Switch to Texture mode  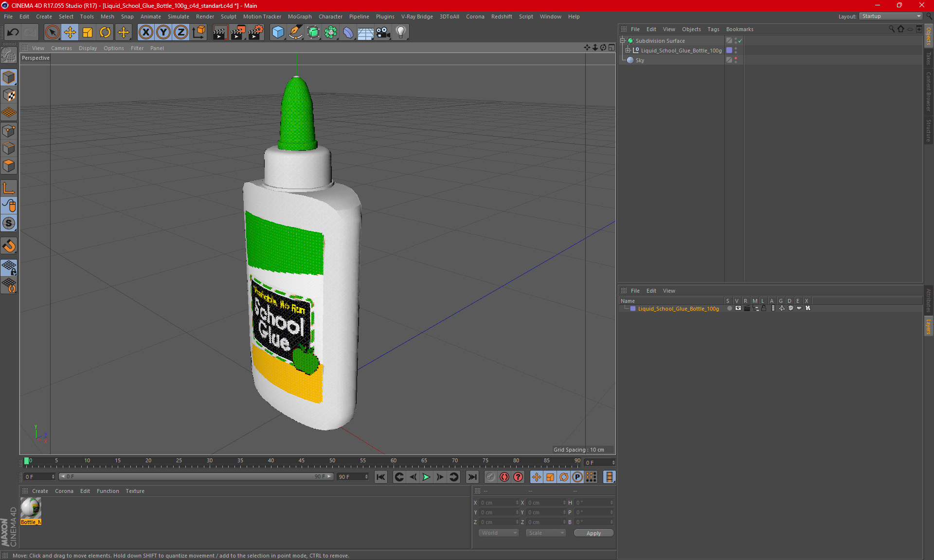[9, 95]
